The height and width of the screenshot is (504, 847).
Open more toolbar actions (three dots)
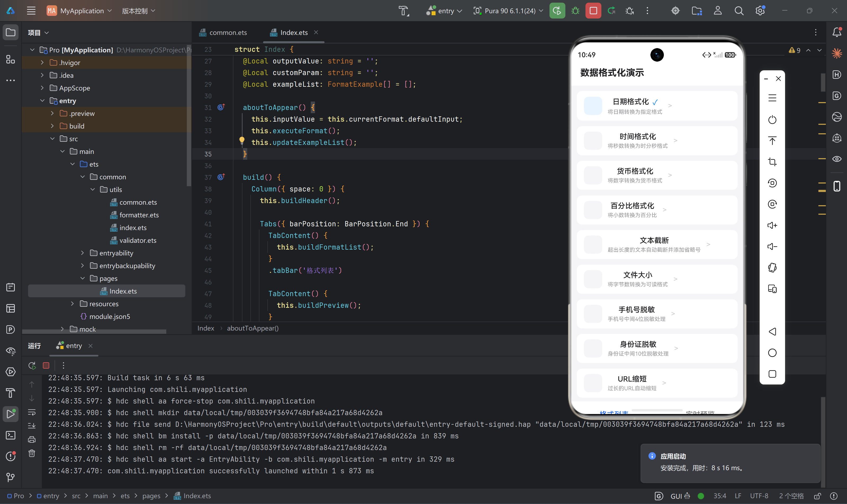pos(647,11)
